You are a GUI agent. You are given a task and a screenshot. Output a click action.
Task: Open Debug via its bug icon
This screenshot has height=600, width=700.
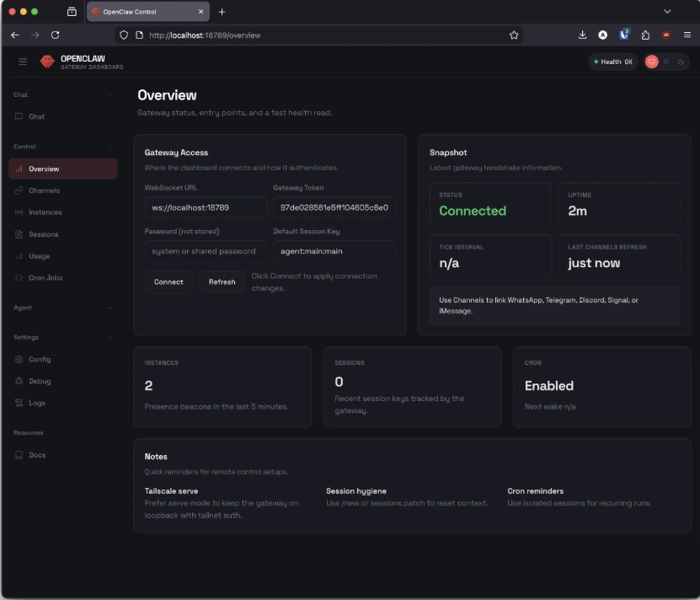[19, 381]
